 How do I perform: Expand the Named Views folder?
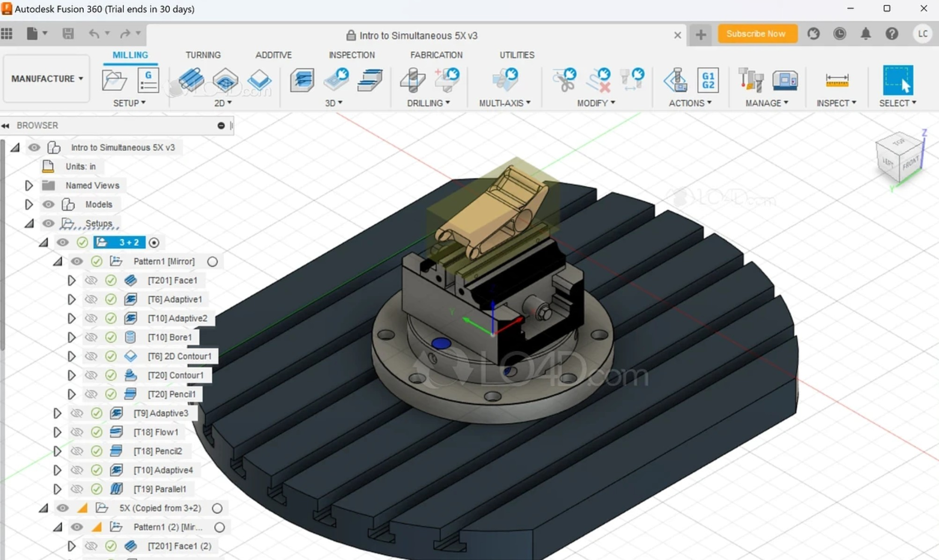(29, 185)
